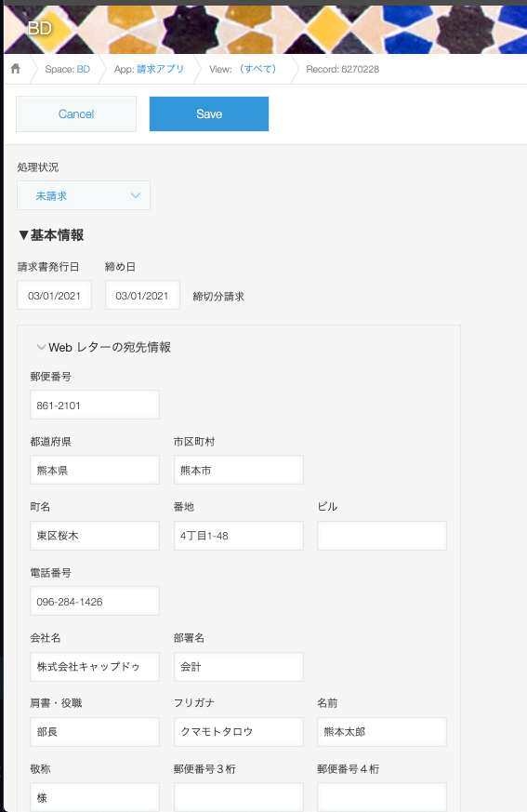Pick the 請求書発行日 date field
The width and height of the screenshot is (527, 812).
pos(54,295)
